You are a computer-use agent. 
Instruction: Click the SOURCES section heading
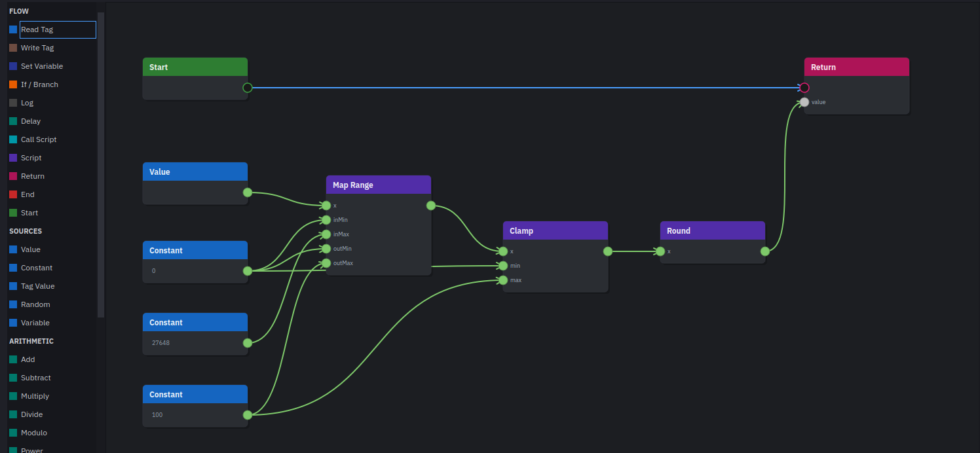(26, 231)
